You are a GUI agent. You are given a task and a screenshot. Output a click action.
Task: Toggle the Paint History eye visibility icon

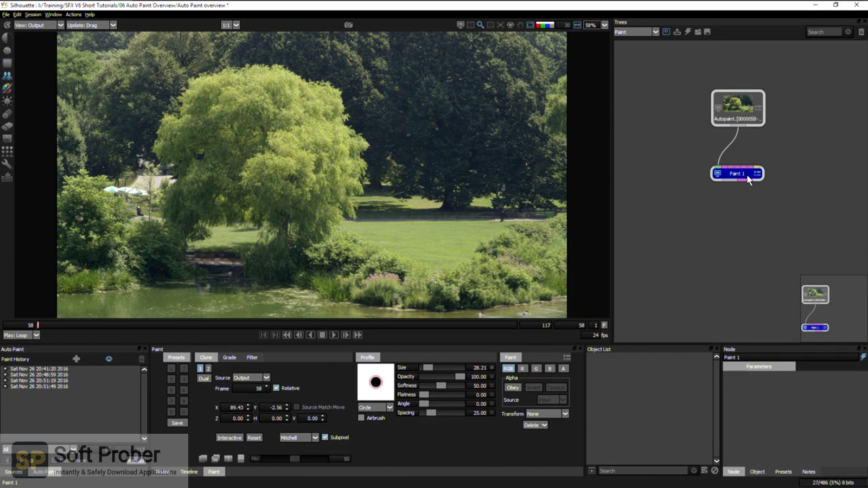point(109,359)
